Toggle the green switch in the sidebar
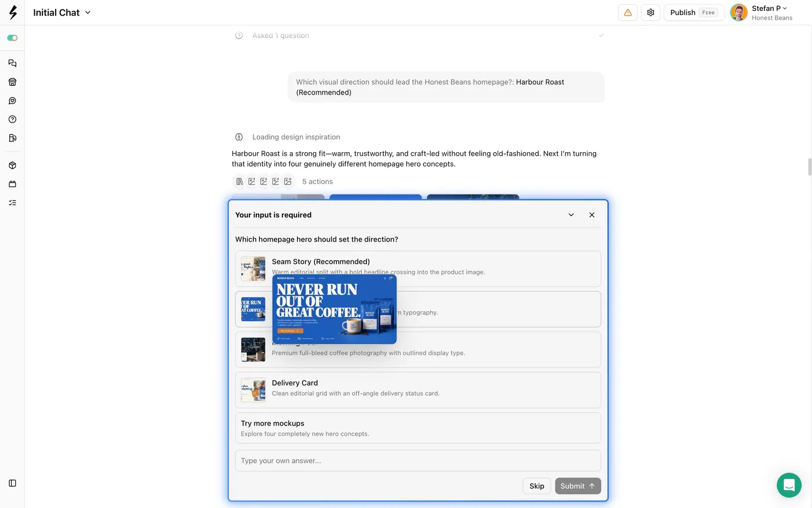The image size is (812, 508). [12, 38]
